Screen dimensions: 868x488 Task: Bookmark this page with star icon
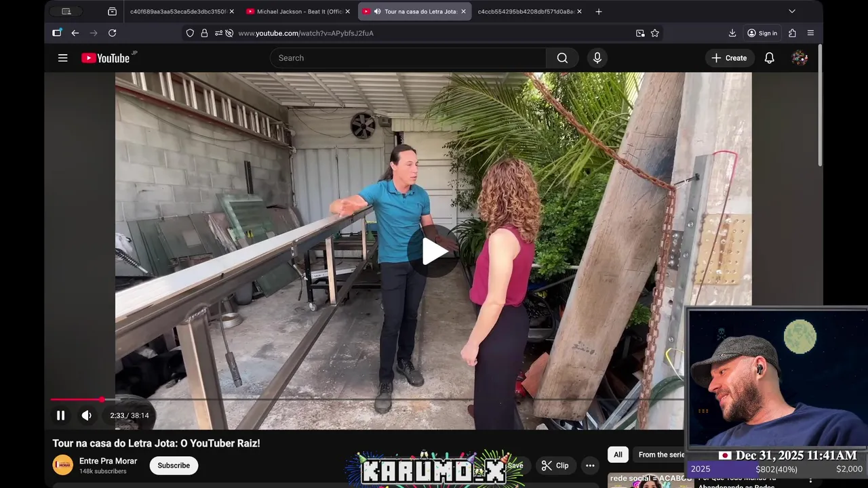point(655,33)
